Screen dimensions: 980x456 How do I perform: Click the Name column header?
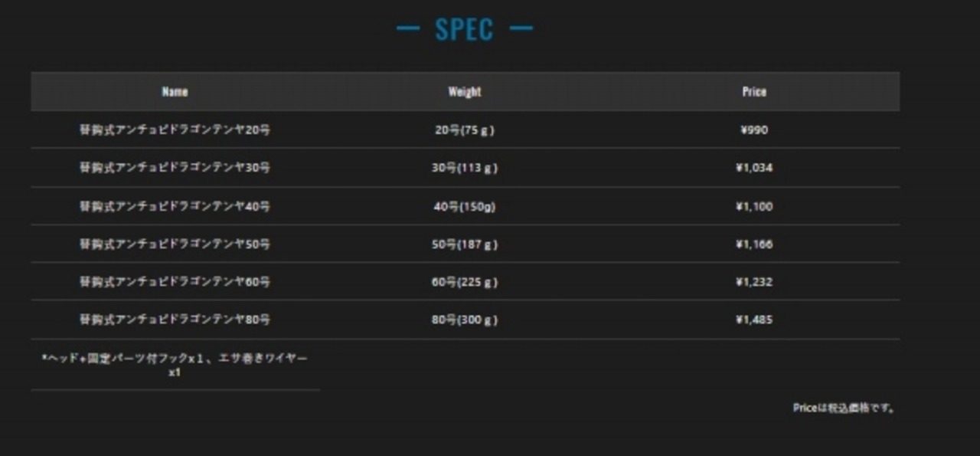[175, 92]
